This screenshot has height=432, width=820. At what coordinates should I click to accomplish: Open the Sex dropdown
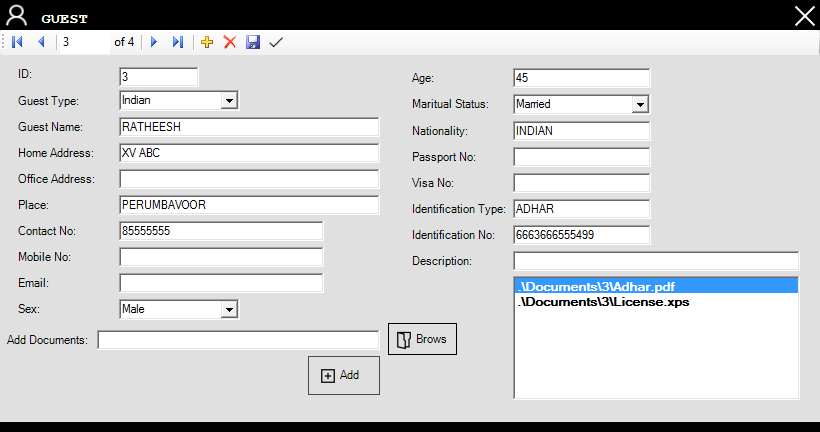[x=229, y=310]
